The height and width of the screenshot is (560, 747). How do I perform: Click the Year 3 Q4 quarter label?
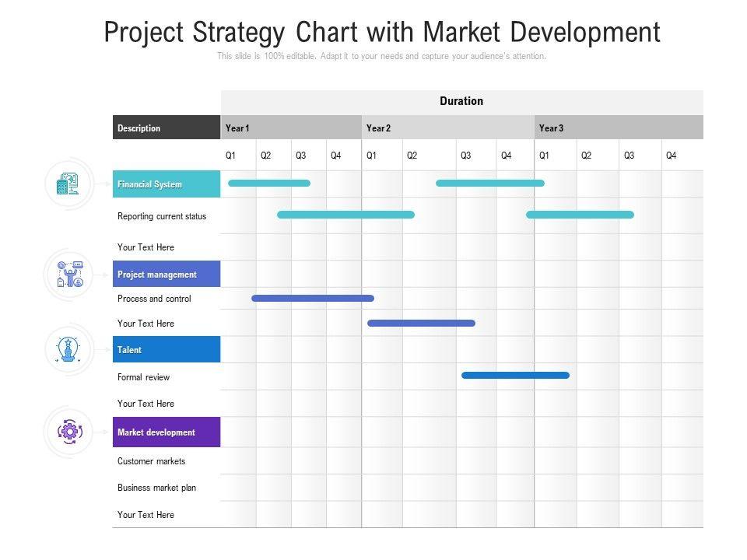pos(671,156)
